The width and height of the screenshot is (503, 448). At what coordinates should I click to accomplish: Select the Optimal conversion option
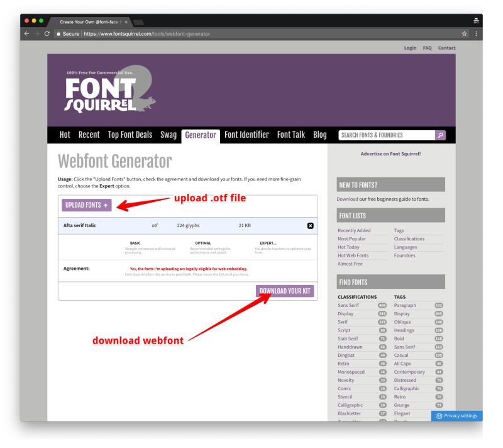pyautogui.click(x=202, y=243)
